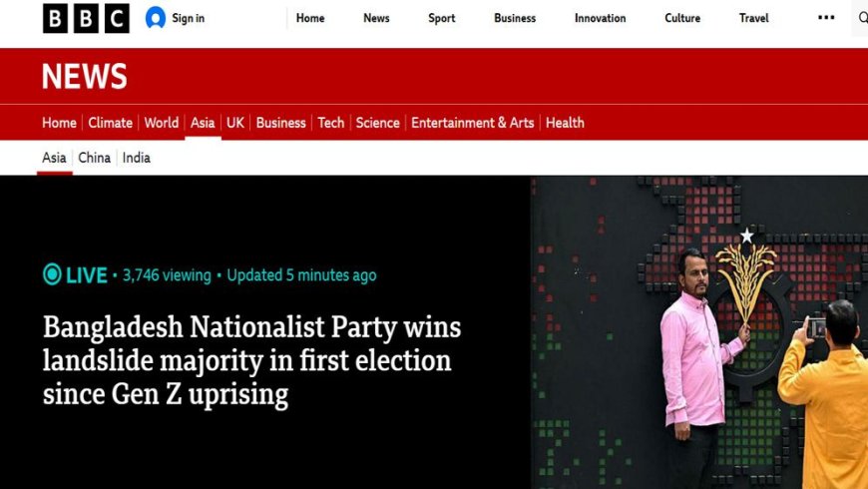Select the Tech news tab
The width and height of the screenshot is (868, 489).
(331, 123)
